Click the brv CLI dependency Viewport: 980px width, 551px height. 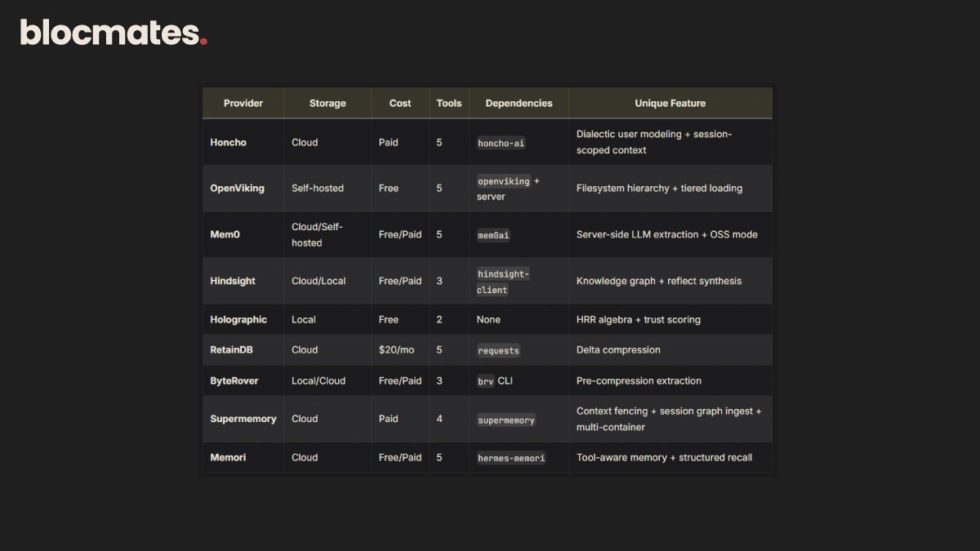pyautogui.click(x=496, y=381)
